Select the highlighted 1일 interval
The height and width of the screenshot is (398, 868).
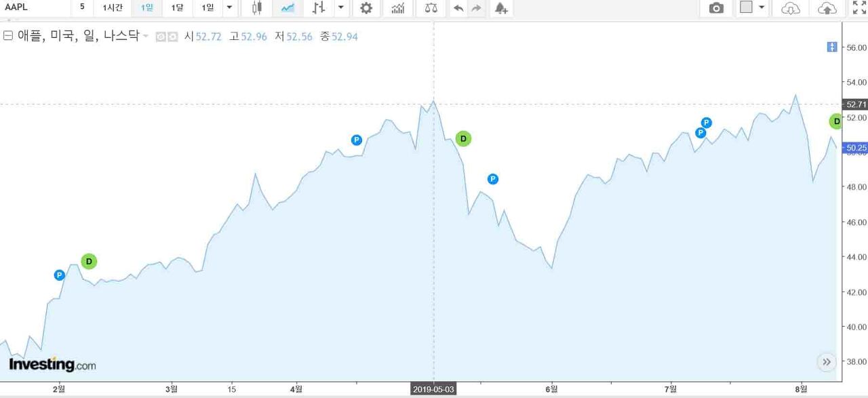[x=147, y=7]
